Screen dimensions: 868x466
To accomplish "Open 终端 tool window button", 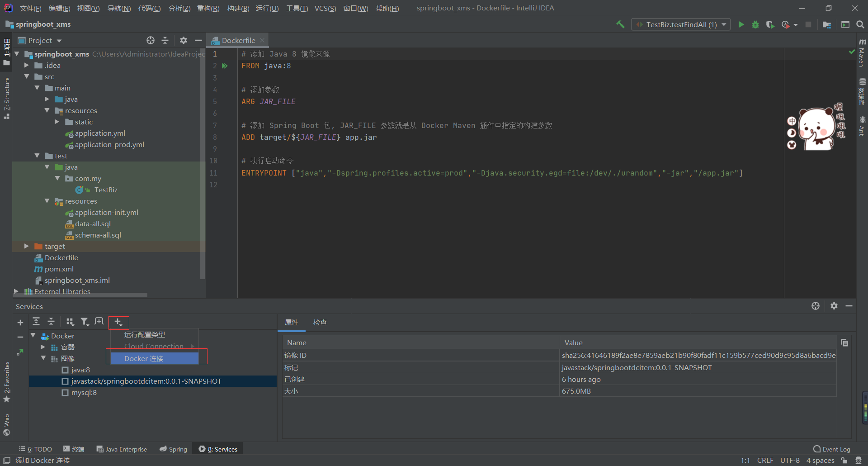I will pyautogui.click(x=74, y=449).
